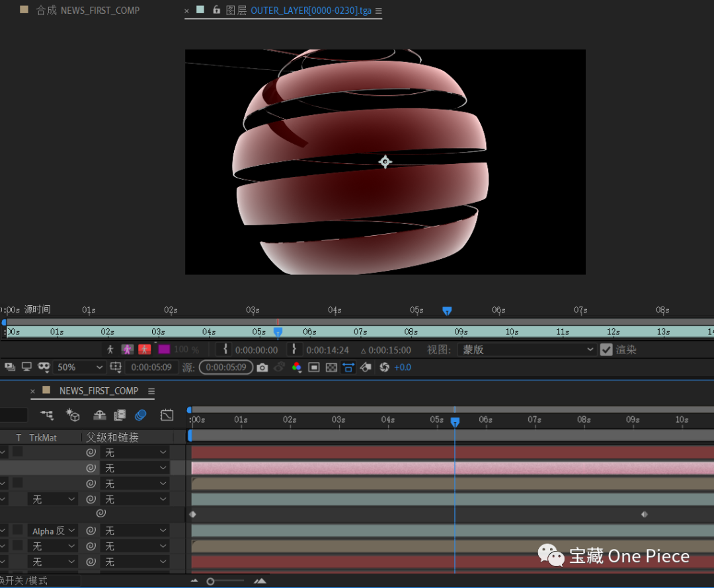Viewport: 714px width, 588px height.
Task: Open the composition flowchart mini-map icon
Action: 47,415
